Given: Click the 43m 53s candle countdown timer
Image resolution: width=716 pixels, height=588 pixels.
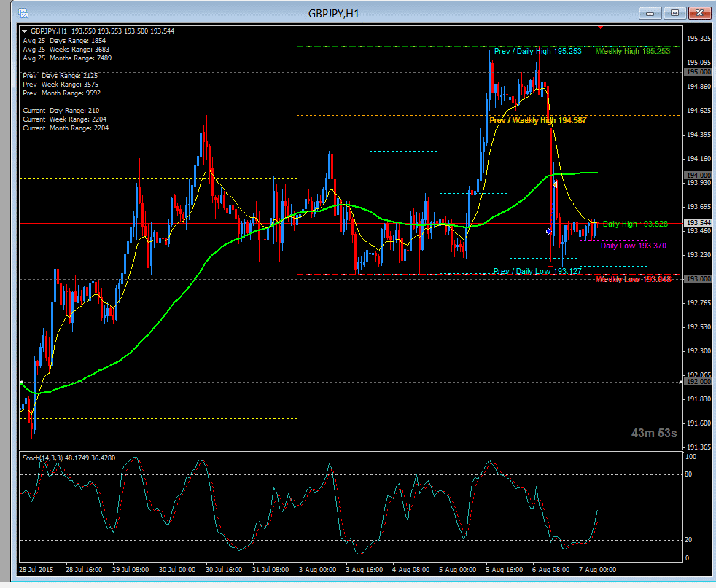Looking at the screenshot, I should point(654,434).
